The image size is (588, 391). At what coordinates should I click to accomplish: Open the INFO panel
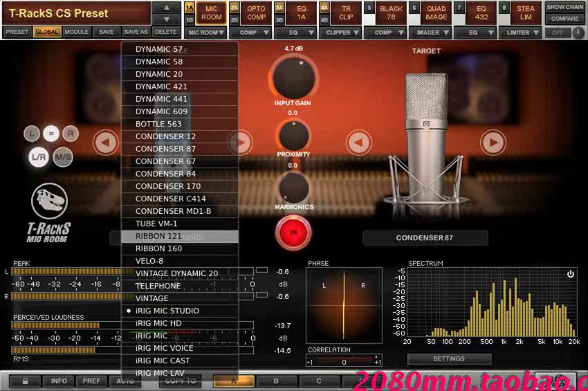click(59, 381)
